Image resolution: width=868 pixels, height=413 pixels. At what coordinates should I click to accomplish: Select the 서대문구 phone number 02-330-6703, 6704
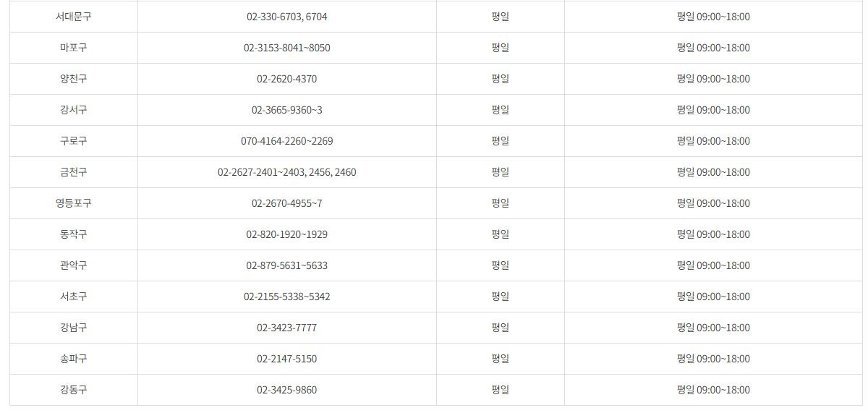click(287, 17)
